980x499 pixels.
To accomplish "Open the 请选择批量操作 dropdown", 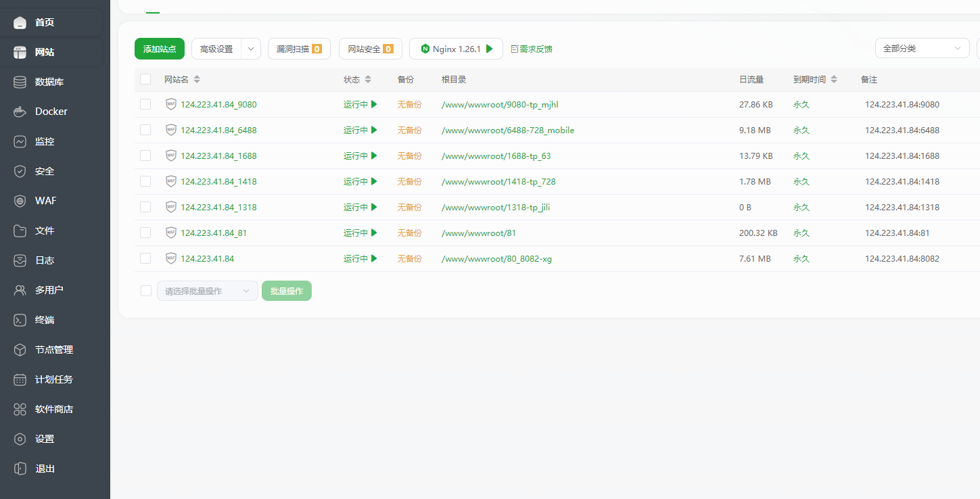I will (208, 291).
